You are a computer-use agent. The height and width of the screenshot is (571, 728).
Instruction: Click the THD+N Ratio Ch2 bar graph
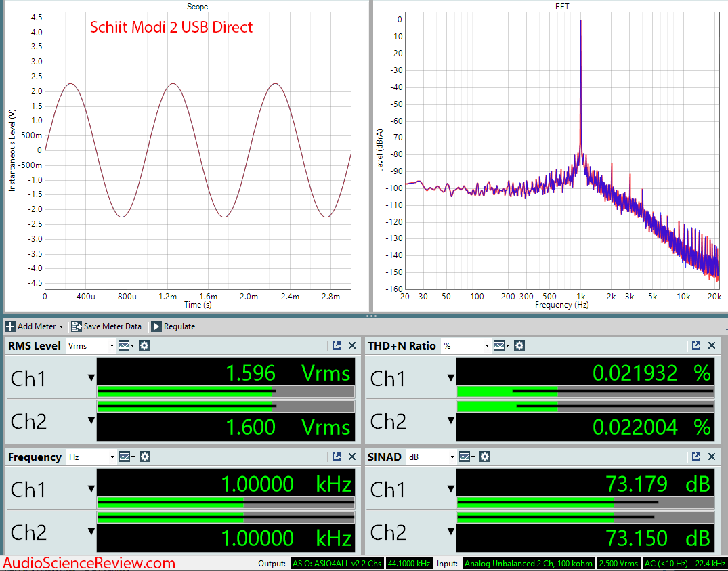(585, 406)
